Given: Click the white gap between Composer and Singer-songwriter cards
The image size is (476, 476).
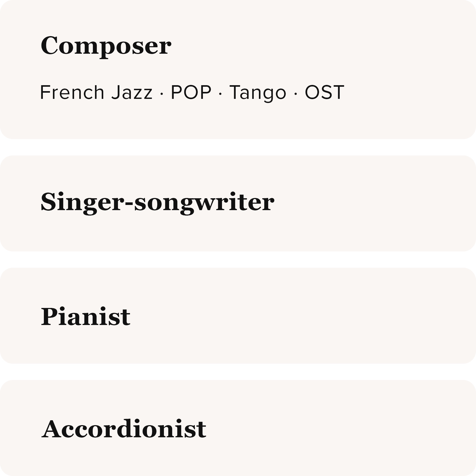Looking at the screenshot, I should click(x=238, y=147).
